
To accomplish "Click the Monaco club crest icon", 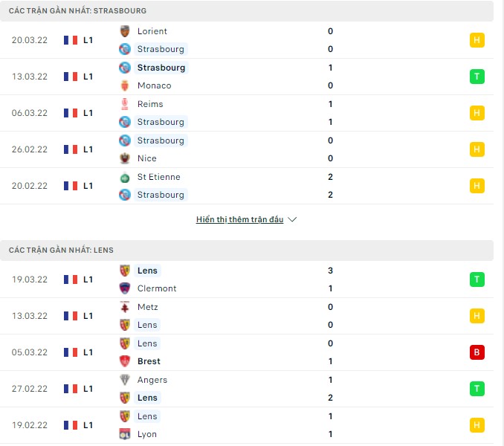I will (x=125, y=85).
